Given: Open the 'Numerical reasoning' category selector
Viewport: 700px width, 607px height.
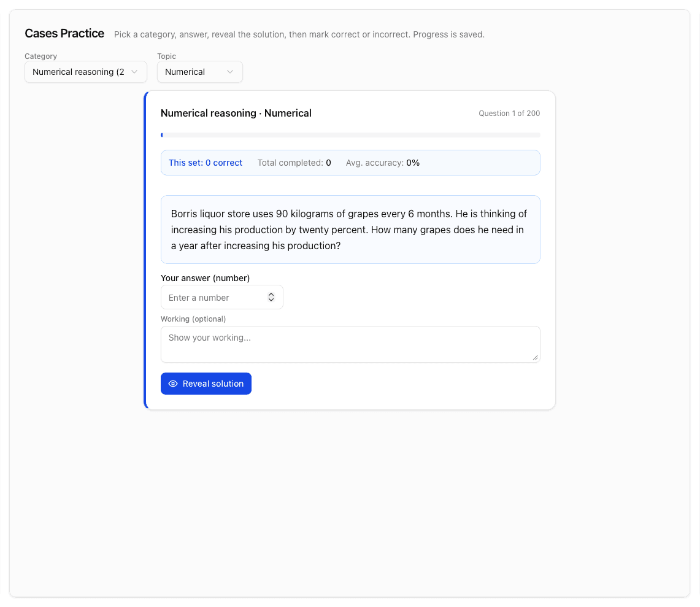Looking at the screenshot, I should [x=85, y=72].
